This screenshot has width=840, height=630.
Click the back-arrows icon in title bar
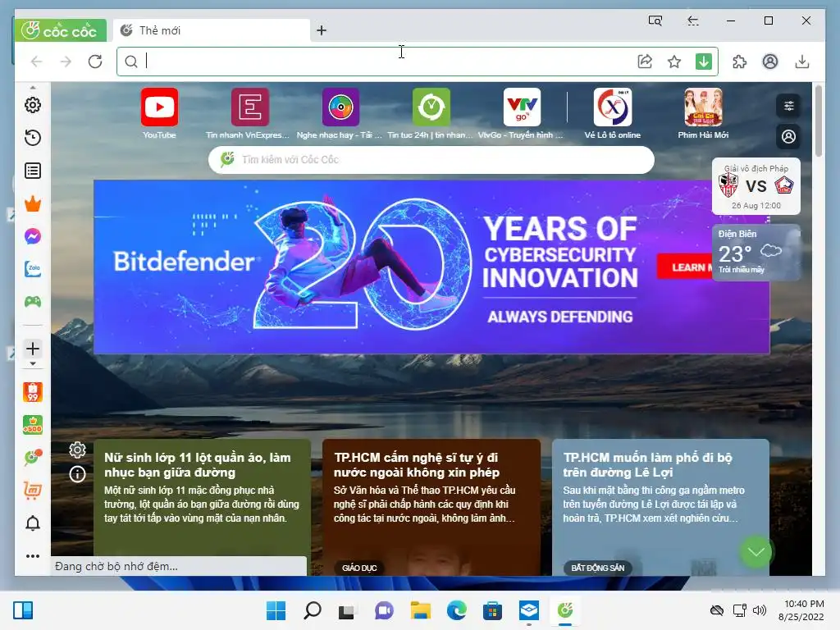(x=692, y=21)
